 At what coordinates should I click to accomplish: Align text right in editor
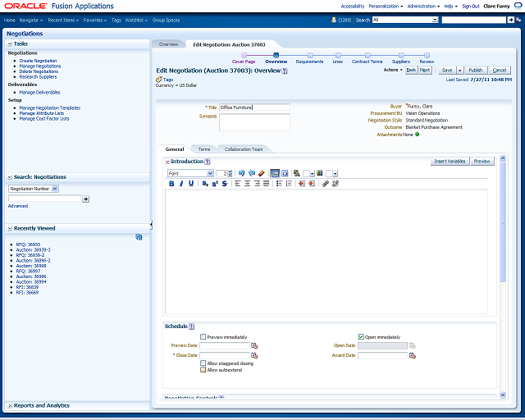tap(257, 184)
